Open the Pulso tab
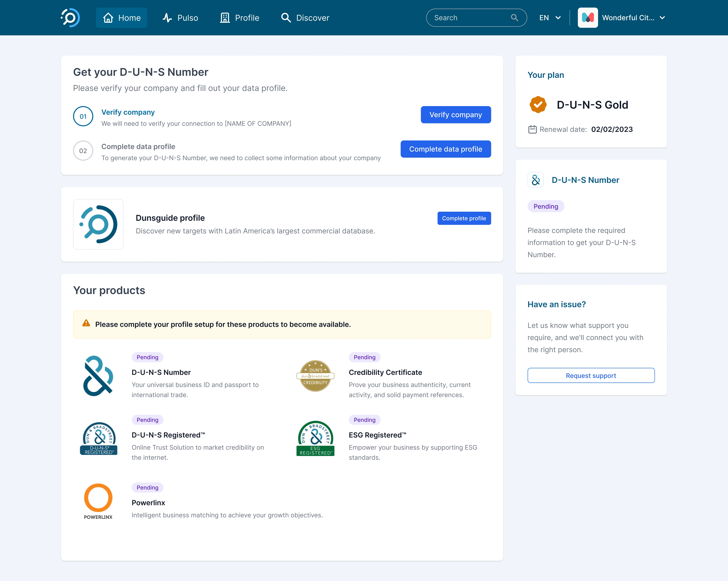Screen dimensions: 728x581 coord(180,18)
